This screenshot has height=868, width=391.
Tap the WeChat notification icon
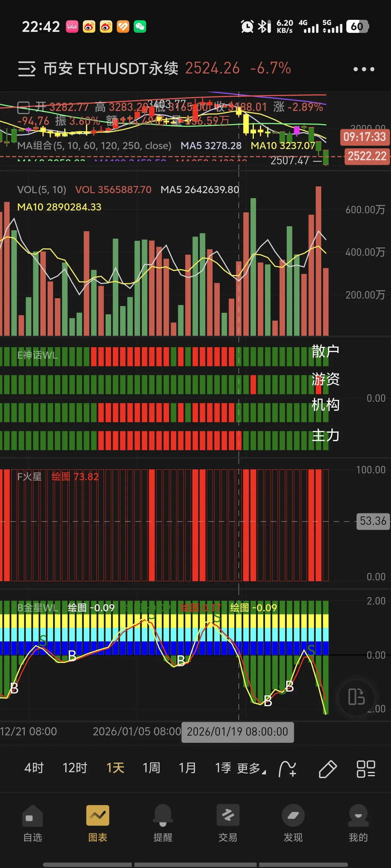coord(140,26)
